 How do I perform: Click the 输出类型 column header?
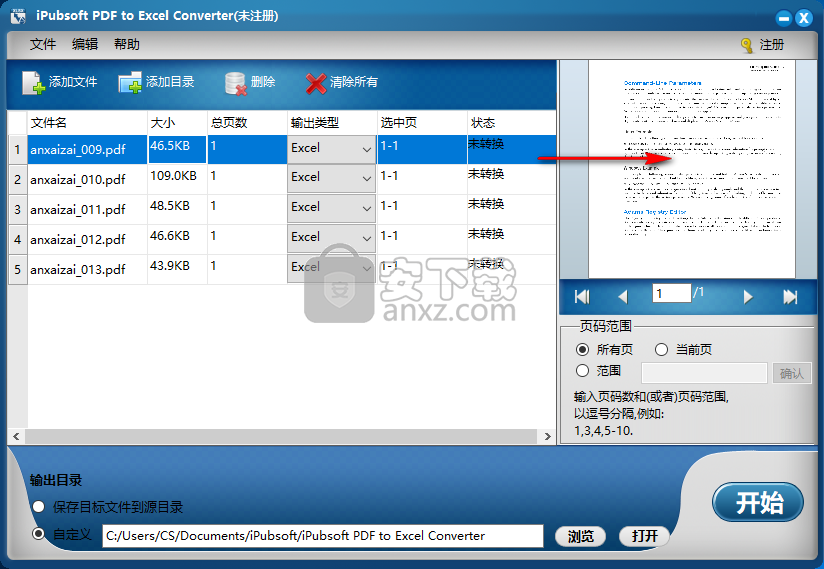[332, 123]
